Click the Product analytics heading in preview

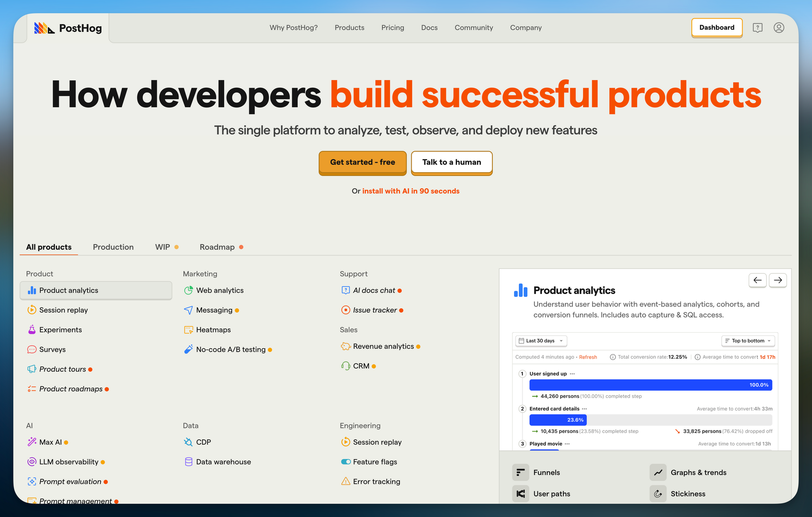(x=574, y=290)
